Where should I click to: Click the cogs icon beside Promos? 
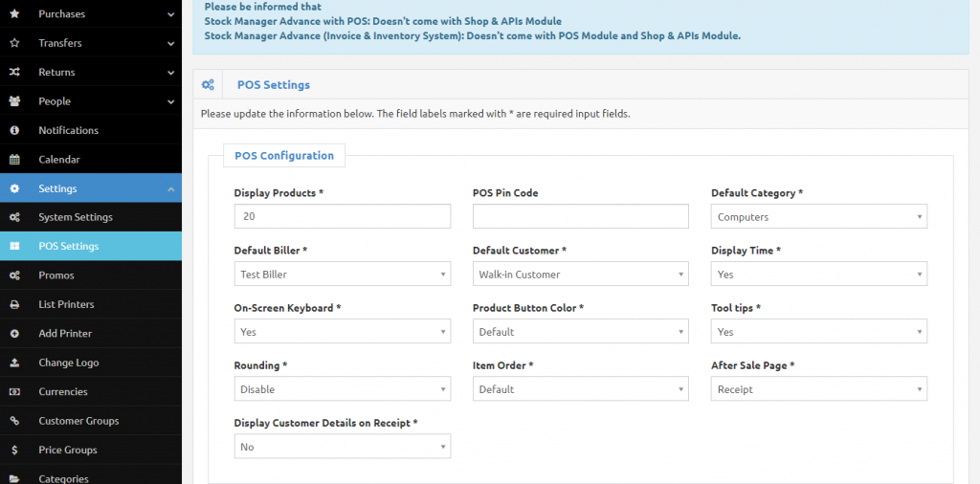(x=14, y=275)
